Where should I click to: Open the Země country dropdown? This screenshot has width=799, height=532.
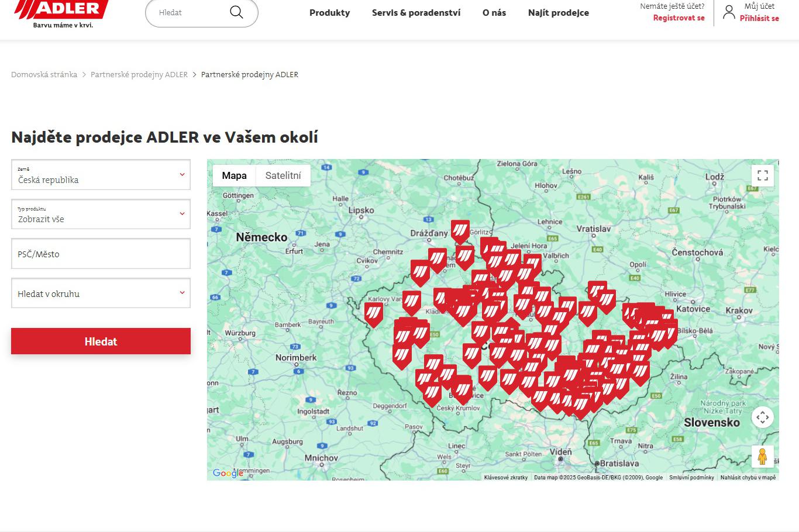point(101,175)
